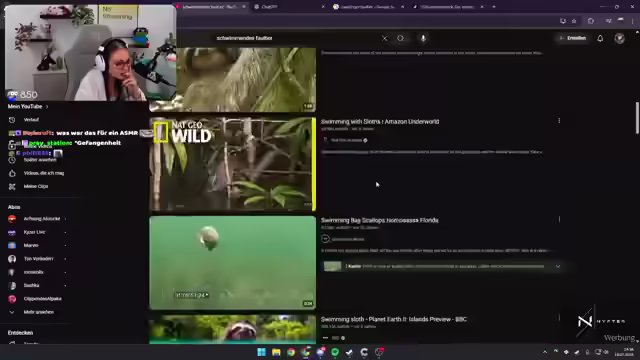Start voice search with the microphone icon
The width and height of the screenshot is (640, 360).
click(x=423, y=38)
